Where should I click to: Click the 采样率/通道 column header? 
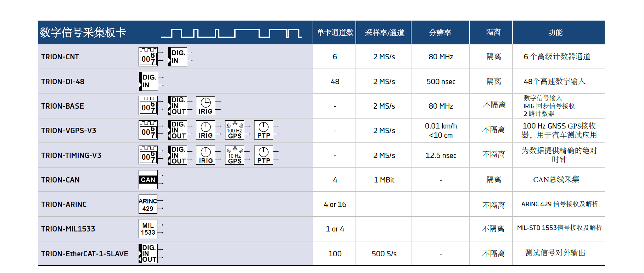pyautogui.click(x=384, y=33)
